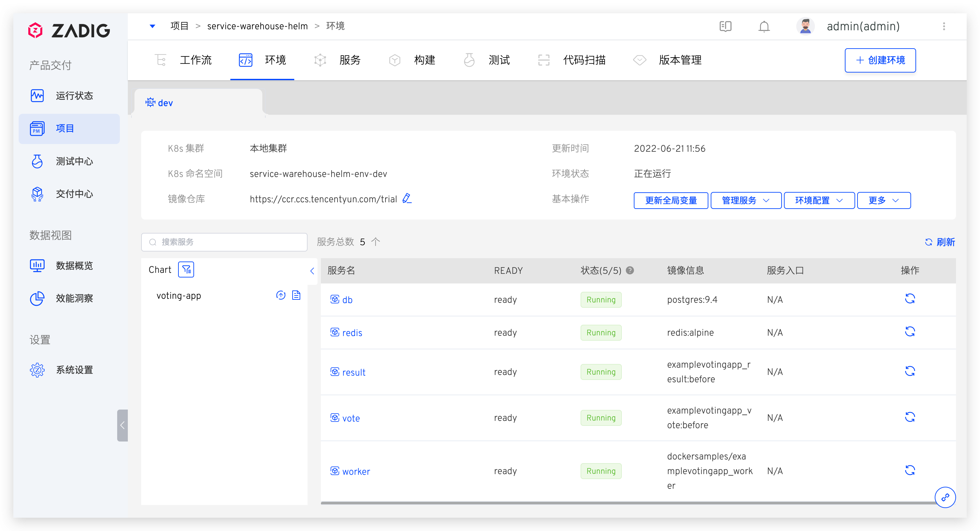
Task: Select the 系统设置 icon in the sidebar
Action: [37, 369]
